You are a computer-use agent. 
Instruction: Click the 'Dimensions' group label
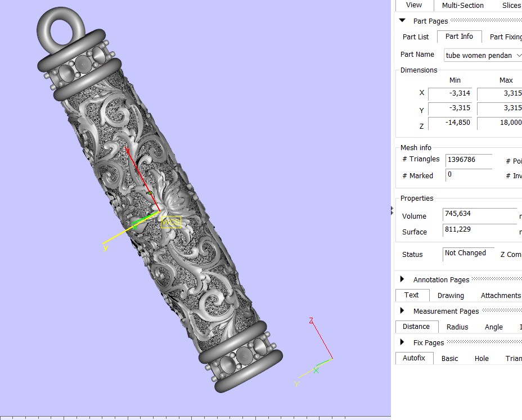419,70
